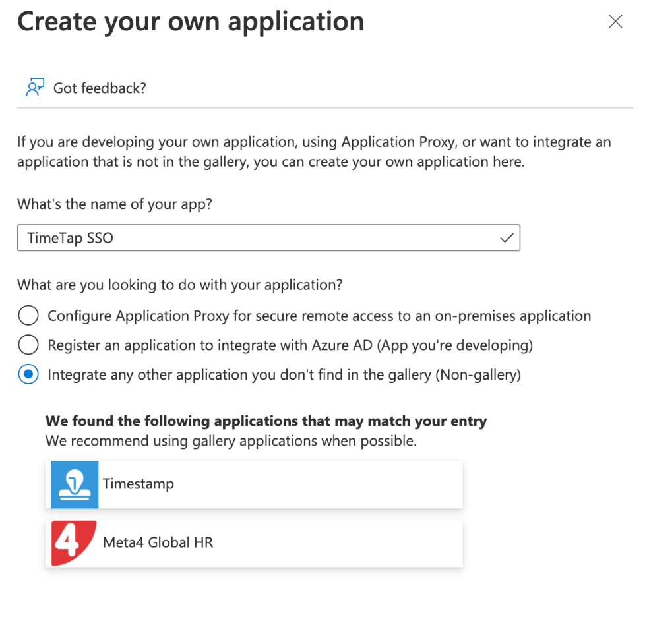
Task: Click the Got feedback people icon
Action: 34,86
